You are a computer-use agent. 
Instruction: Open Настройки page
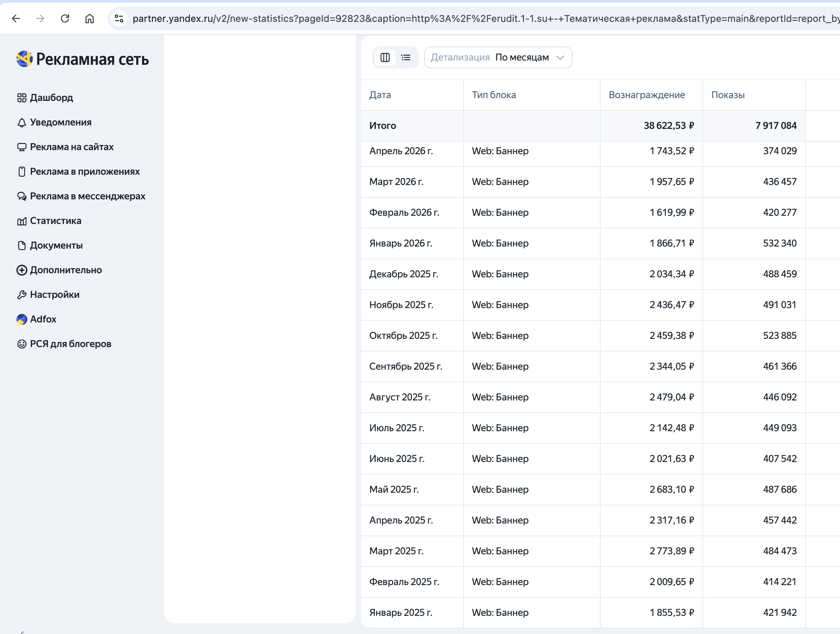[55, 294]
